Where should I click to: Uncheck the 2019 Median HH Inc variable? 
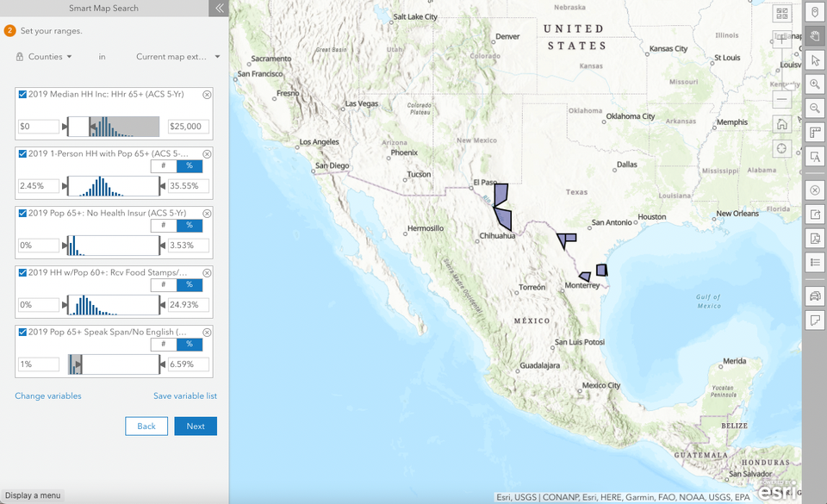pyautogui.click(x=22, y=94)
